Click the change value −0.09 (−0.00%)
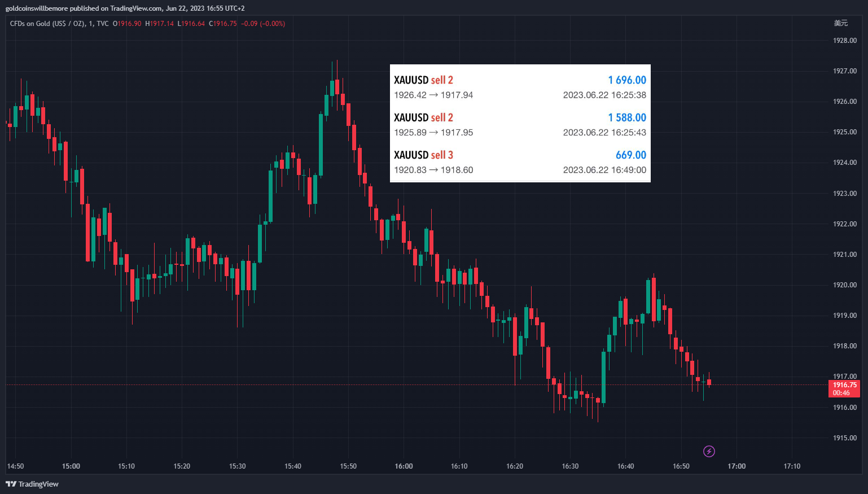This screenshot has width=868, height=494. [263, 24]
